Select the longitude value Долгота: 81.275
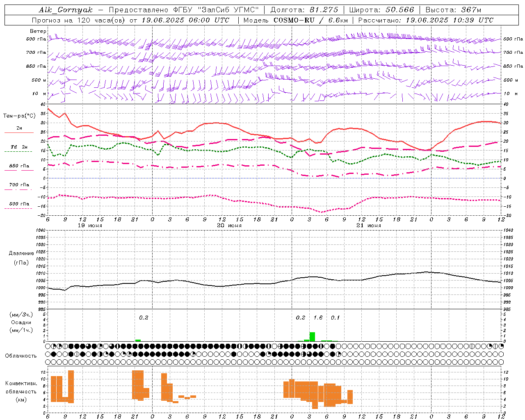The width and height of the screenshot is (525, 420). [x=304, y=10]
